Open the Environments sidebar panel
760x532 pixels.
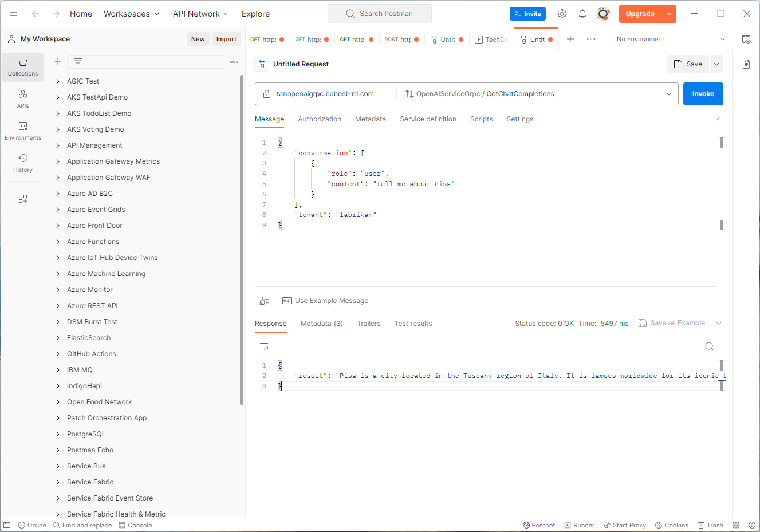23,131
